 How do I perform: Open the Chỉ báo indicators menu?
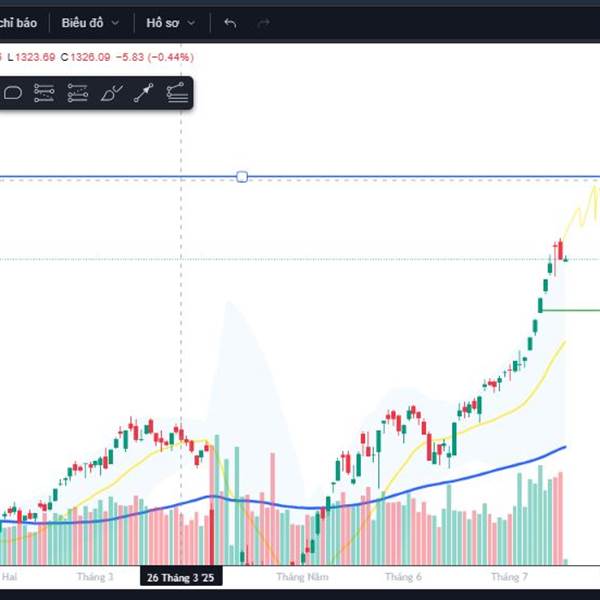point(18,23)
